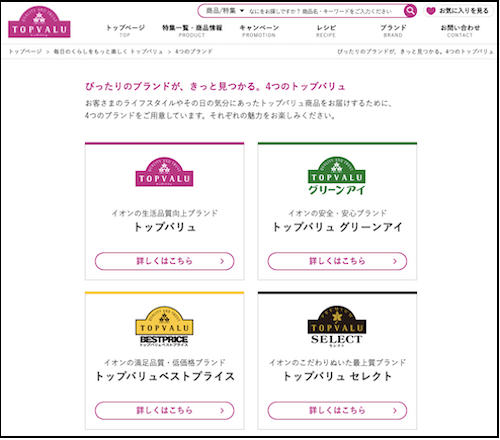The height and width of the screenshot is (440, 500).
Task: Open 毎日のくらしをもっと楽しく トップバリュ breadcrumb
Action: coord(108,52)
